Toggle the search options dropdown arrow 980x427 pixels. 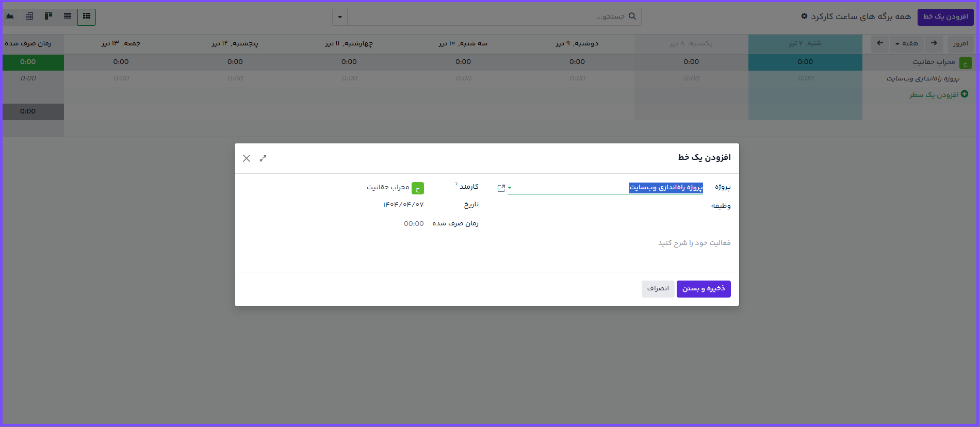340,17
